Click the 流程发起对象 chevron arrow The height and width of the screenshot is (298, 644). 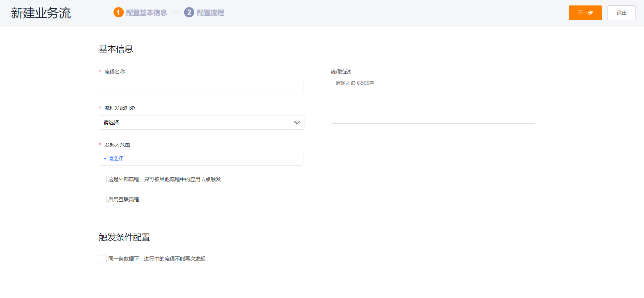coord(297,123)
